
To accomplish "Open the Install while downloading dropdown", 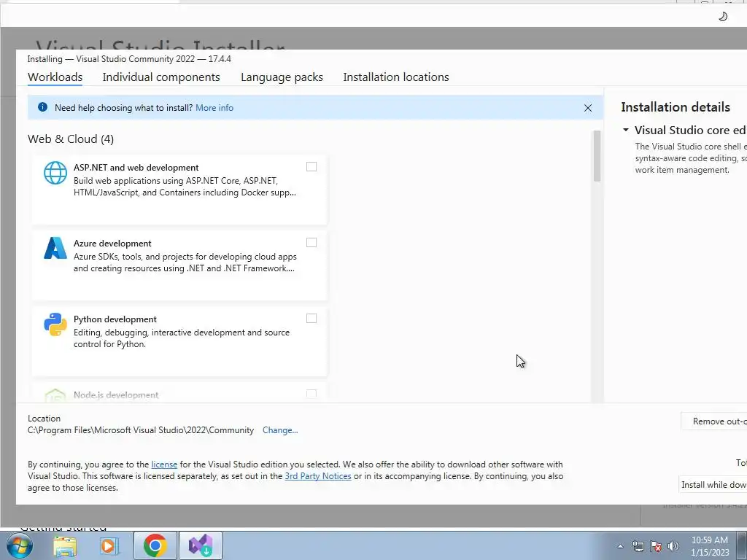I will (x=713, y=485).
